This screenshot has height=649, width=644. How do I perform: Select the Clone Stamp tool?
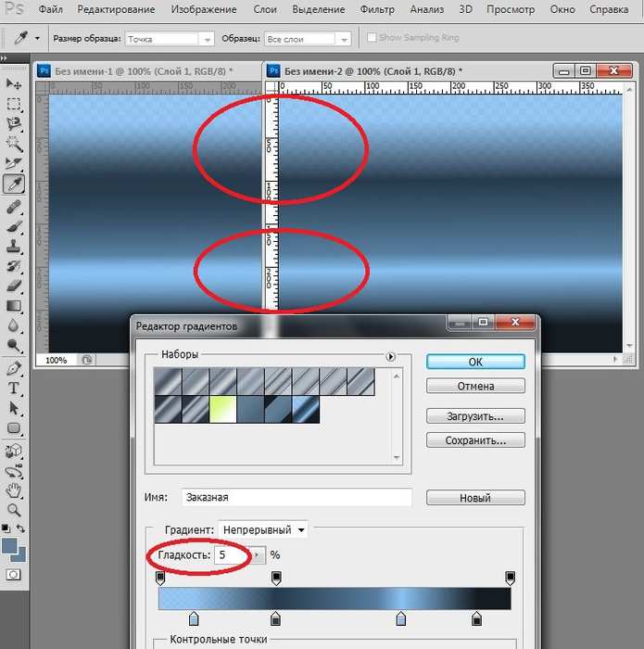coord(14,247)
